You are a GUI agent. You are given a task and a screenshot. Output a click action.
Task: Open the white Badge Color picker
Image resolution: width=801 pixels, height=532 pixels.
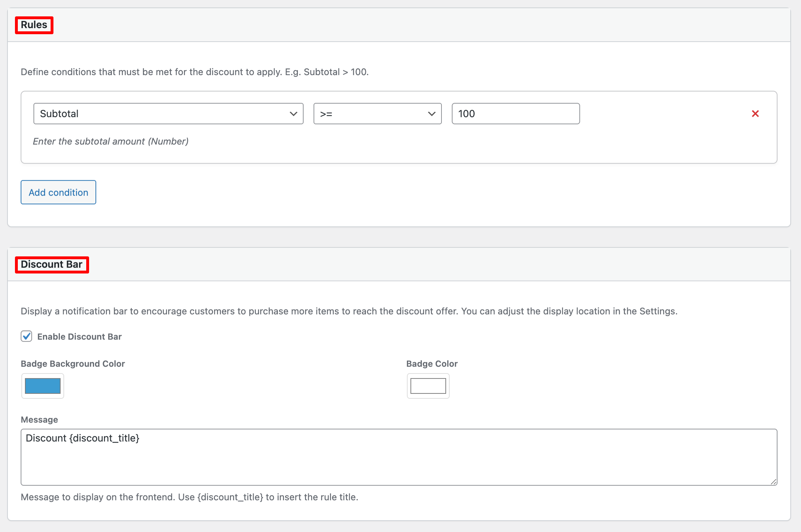pos(428,386)
